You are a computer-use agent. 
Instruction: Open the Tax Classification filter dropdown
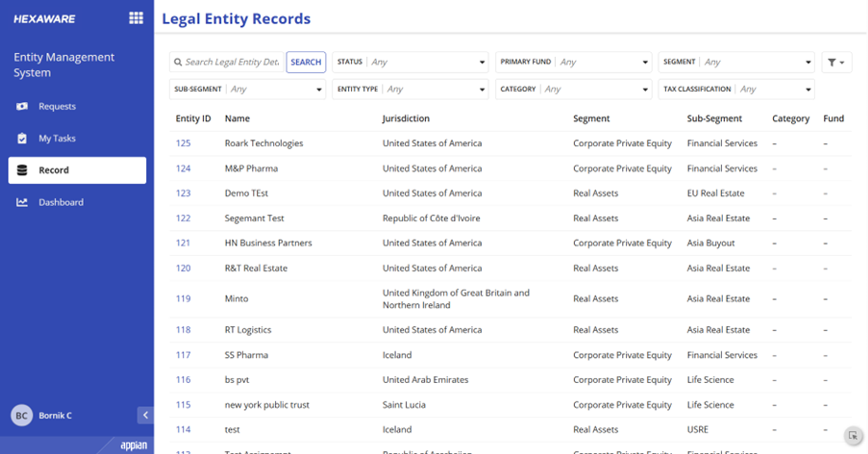(736, 89)
